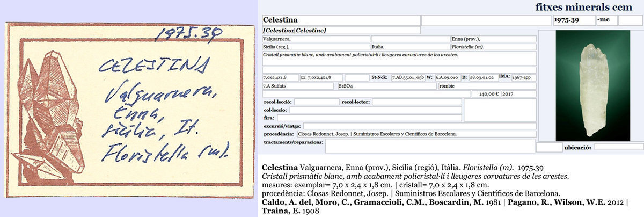Click the 'IMA:' field label
Screen dimensions: 644x217
(x=504, y=77)
